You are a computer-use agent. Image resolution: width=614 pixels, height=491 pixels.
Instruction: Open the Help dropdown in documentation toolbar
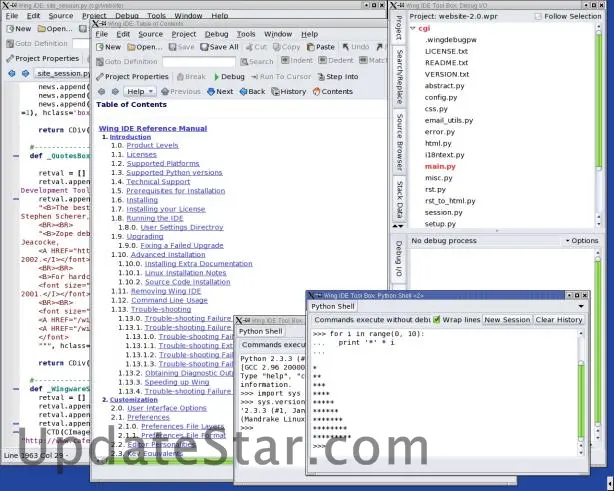coord(140,92)
